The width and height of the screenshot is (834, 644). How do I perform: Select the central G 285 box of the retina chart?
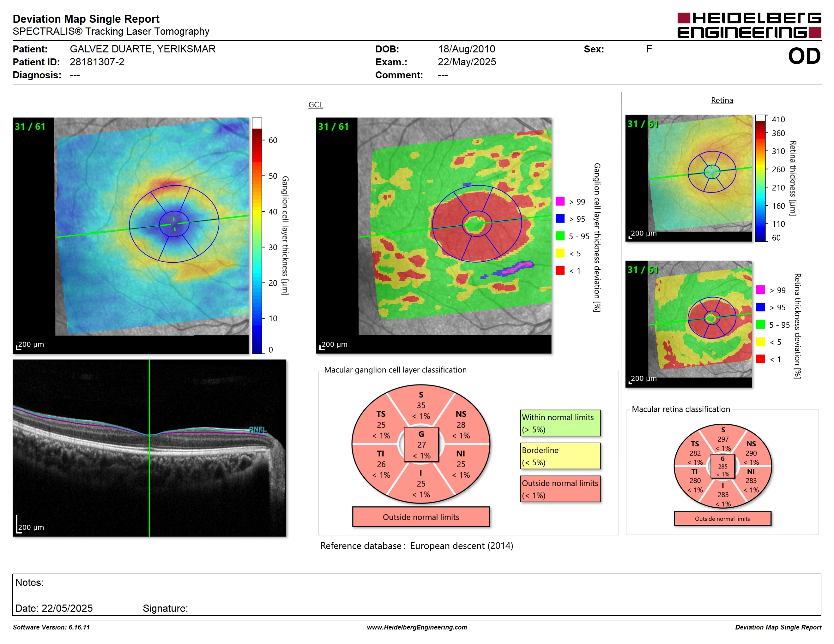pyautogui.click(x=722, y=466)
